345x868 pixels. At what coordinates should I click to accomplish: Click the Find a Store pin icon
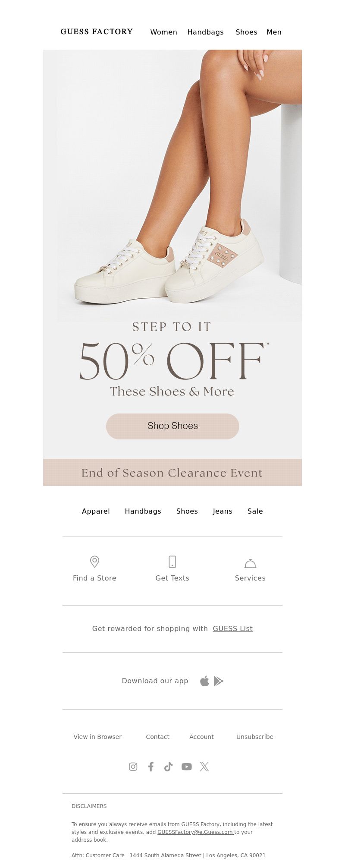coord(94,562)
